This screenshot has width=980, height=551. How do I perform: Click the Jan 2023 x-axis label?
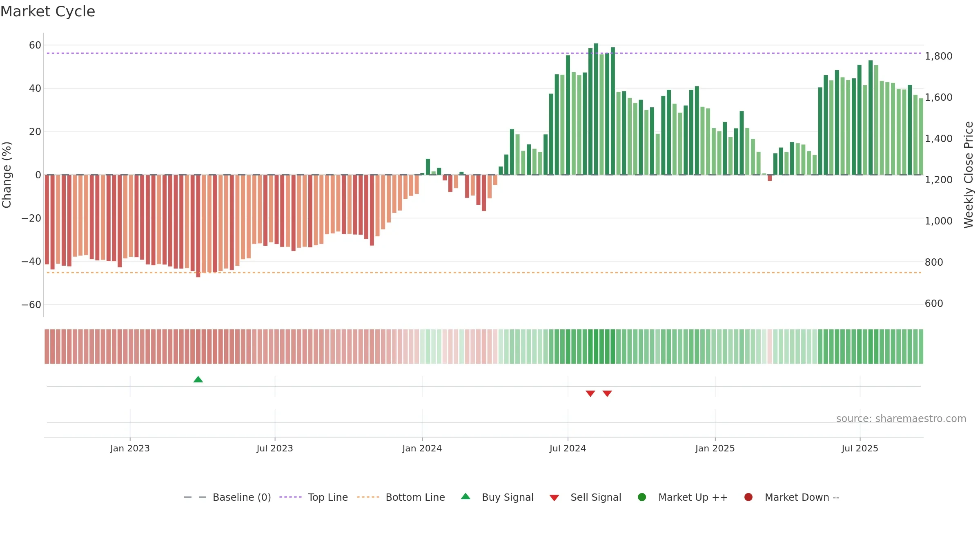tap(130, 449)
